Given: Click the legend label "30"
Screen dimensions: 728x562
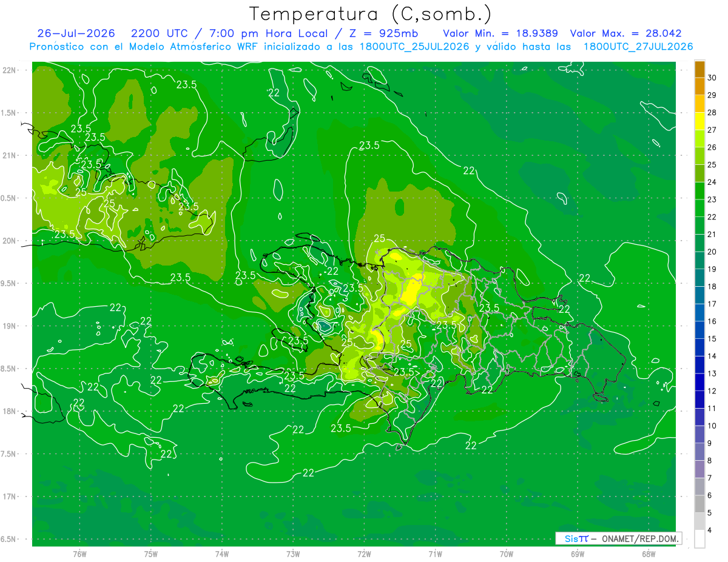Looking at the screenshot, I should [x=712, y=78].
